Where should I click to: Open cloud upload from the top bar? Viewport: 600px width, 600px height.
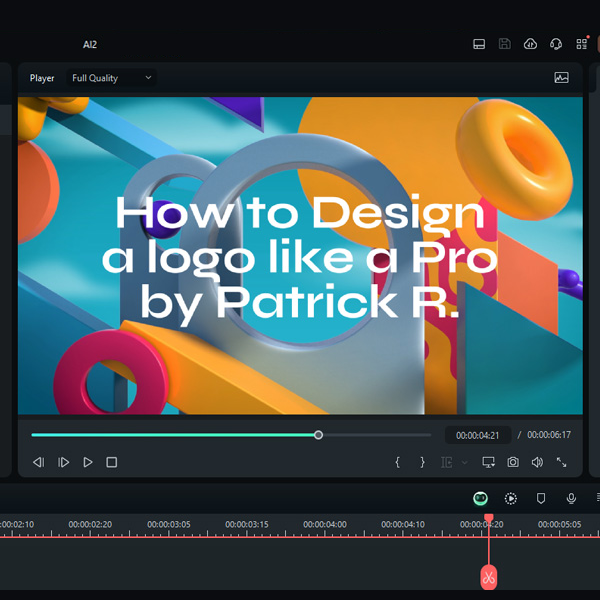(x=531, y=44)
